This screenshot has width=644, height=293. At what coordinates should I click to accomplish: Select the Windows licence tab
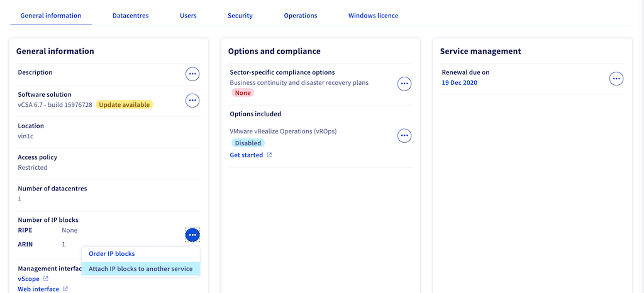point(374,16)
